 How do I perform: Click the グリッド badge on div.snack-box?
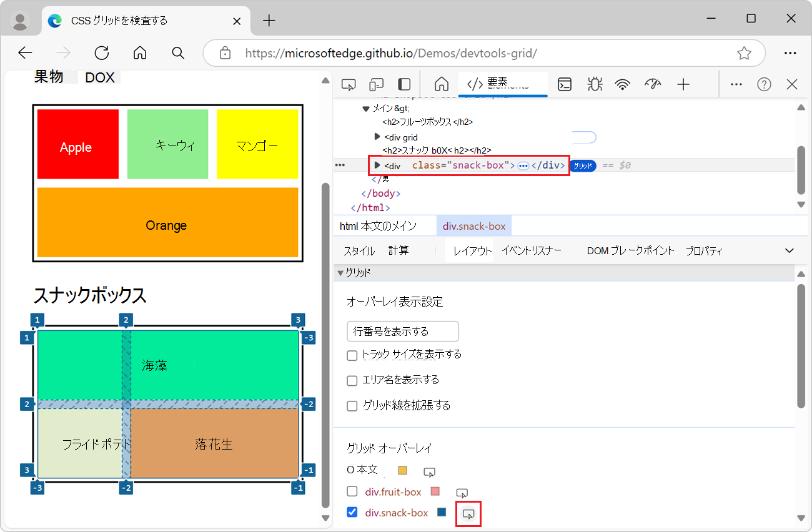click(582, 165)
